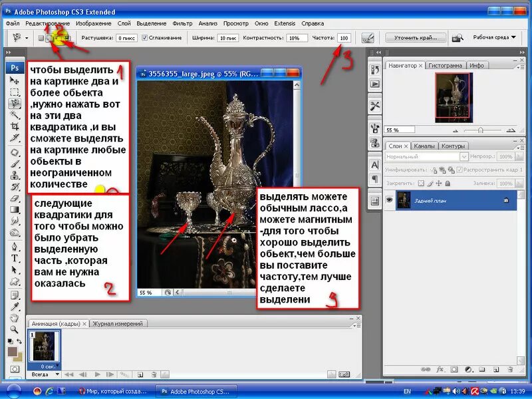Image resolution: width=532 pixels, height=399 pixels.
Task: Select the Dodge/Sponge tool
Action: 14,233
